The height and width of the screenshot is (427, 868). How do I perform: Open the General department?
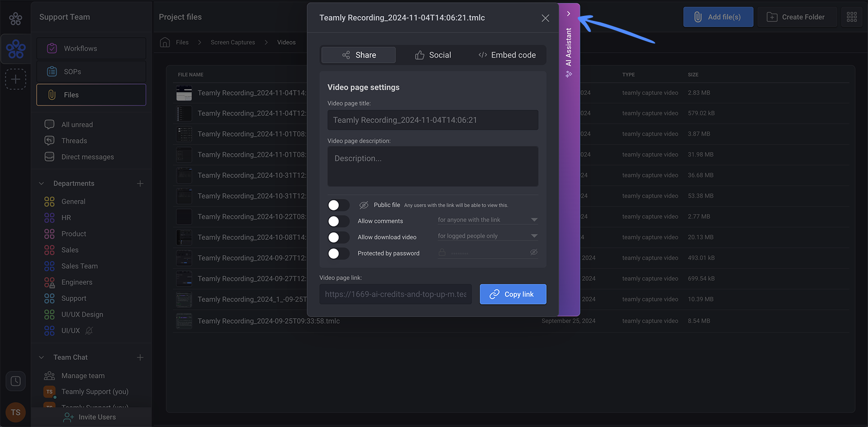73,201
